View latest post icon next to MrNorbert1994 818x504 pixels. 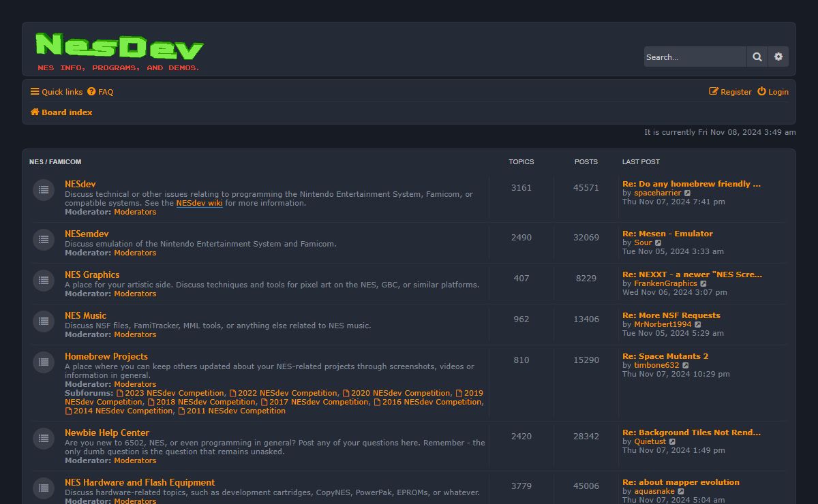(697, 325)
